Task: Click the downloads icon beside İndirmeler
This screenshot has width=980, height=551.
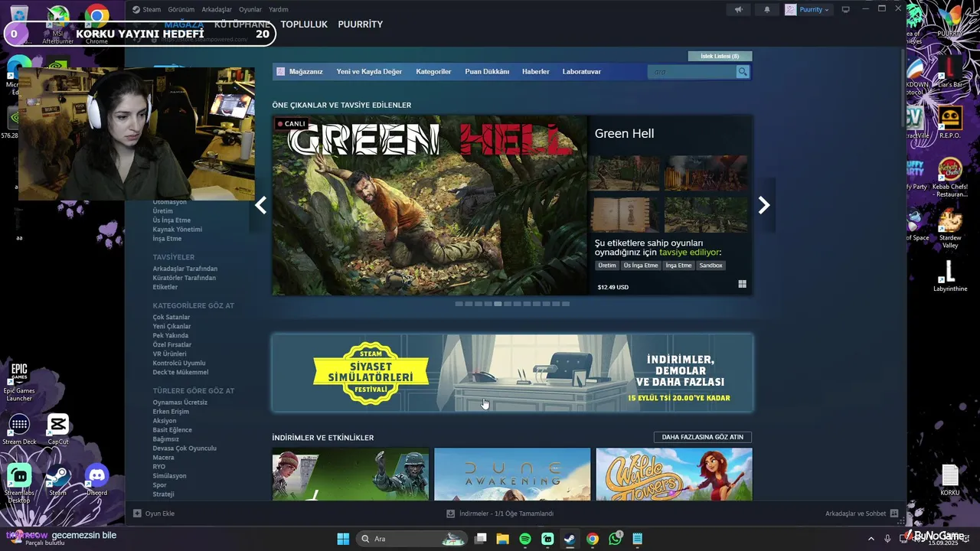Action: pos(451,514)
